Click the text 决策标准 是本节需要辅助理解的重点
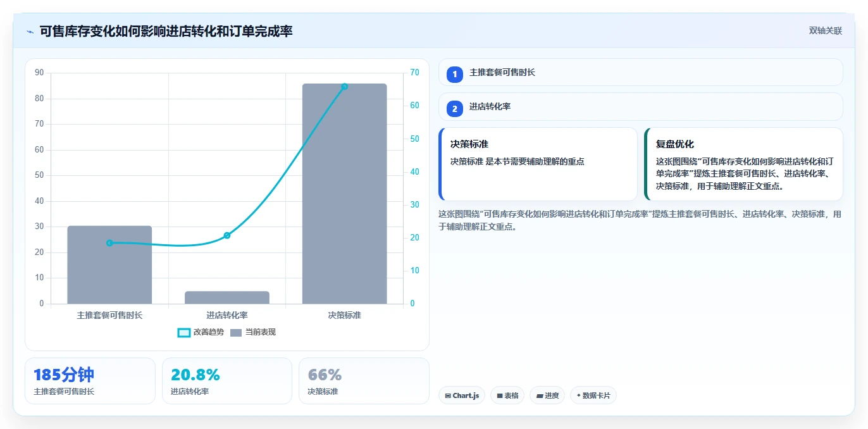The image size is (868, 429). tap(518, 161)
